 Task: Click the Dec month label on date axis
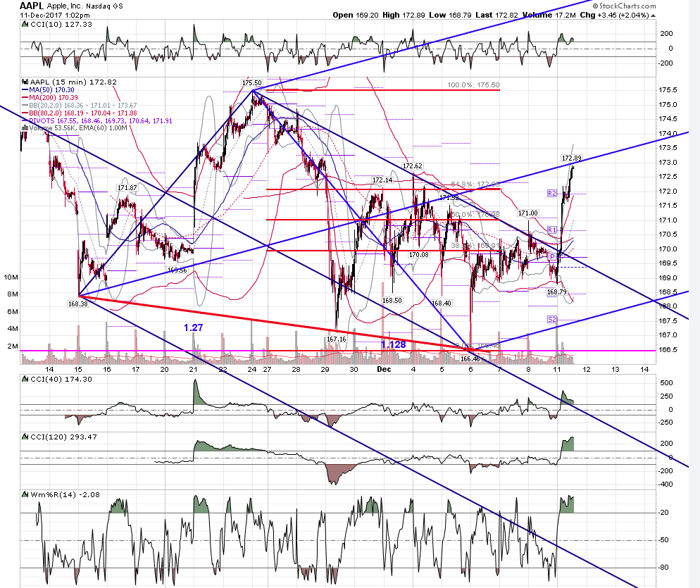[384, 369]
